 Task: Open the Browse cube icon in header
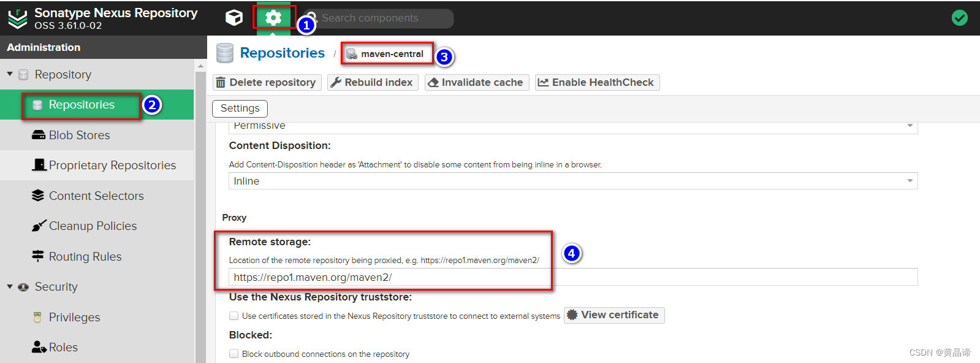234,18
